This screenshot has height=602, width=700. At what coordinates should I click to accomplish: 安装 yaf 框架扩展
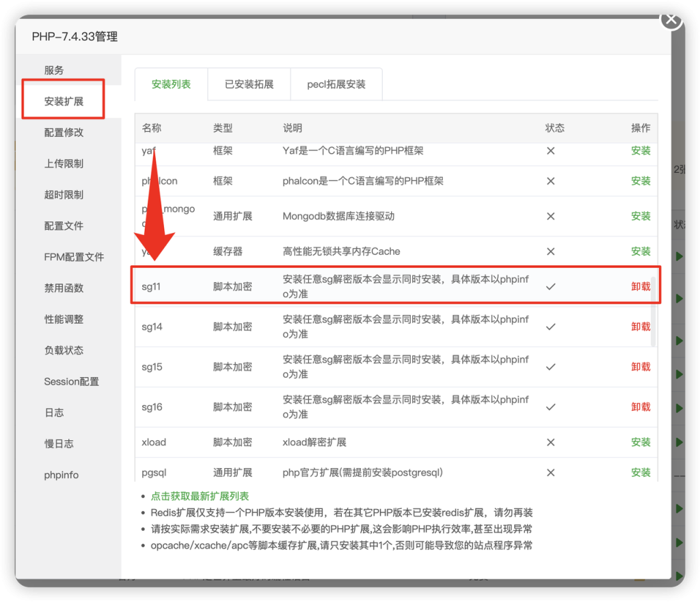[640, 150]
